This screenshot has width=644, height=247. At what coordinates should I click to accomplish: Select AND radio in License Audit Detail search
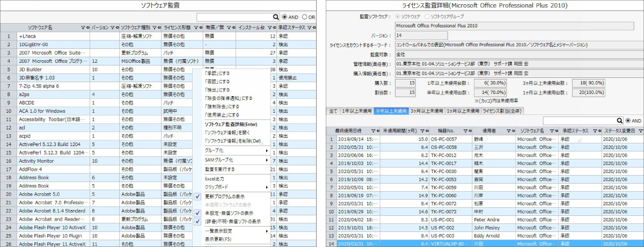628,121
